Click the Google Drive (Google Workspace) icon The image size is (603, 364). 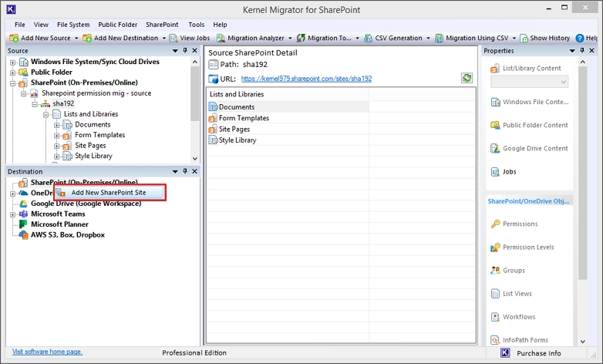pos(23,204)
